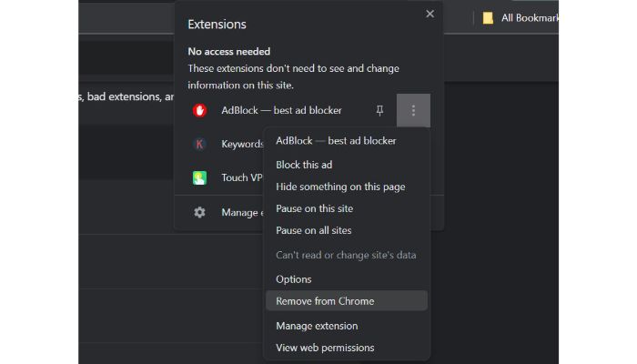This screenshot has height=364, width=637.
Task: Select the AdBlock — best ad blocker row label
Action: pos(281,110)
